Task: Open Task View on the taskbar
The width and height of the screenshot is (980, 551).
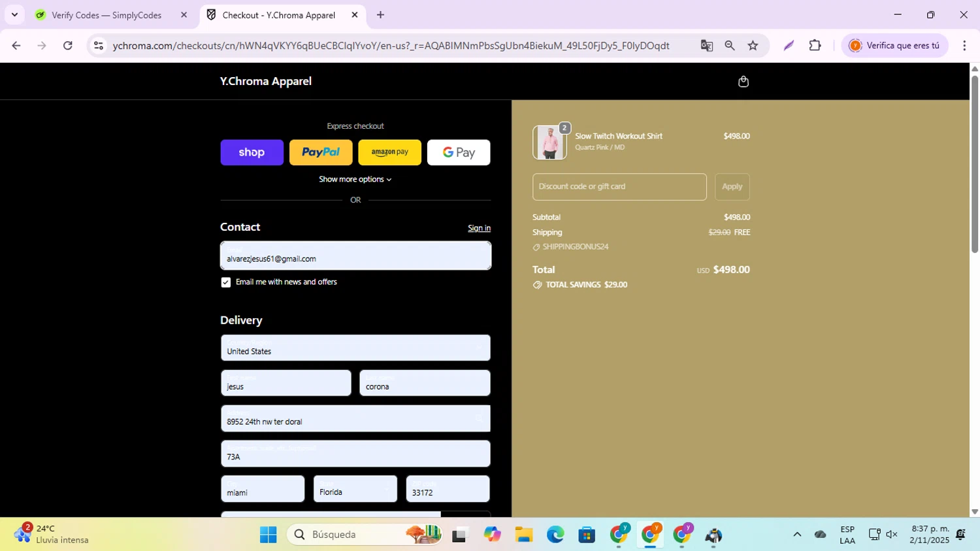Action: tap(461, 535)
